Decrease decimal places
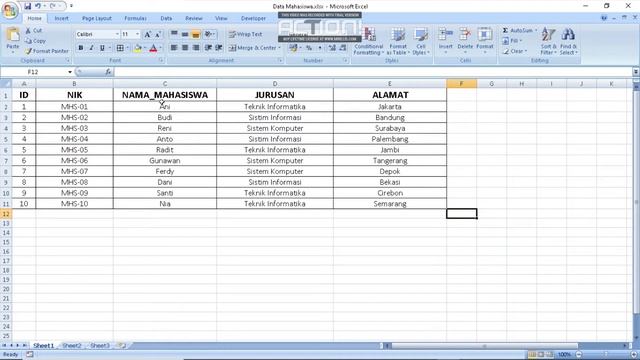Image resolution: width=640 pixels, height=360 pixels. coord(343,48)
